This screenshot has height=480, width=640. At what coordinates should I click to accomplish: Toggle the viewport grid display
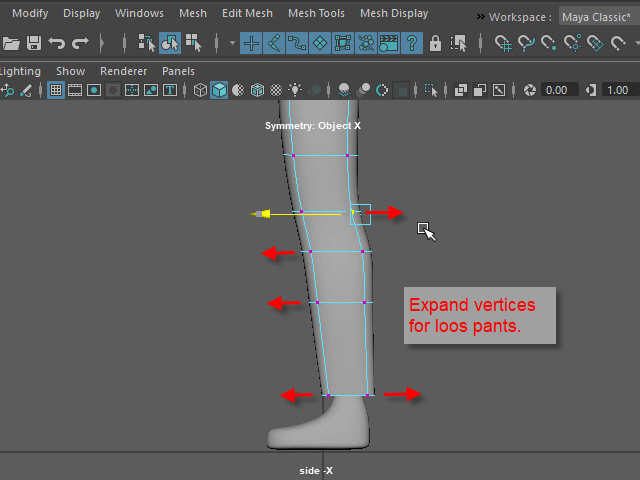tap(56, 90)
